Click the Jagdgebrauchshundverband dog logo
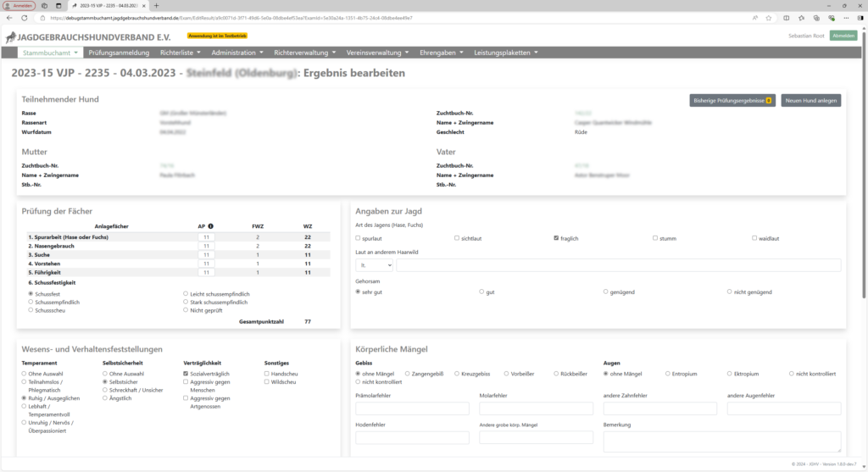The image size is (868, 472). click(10, 37)
